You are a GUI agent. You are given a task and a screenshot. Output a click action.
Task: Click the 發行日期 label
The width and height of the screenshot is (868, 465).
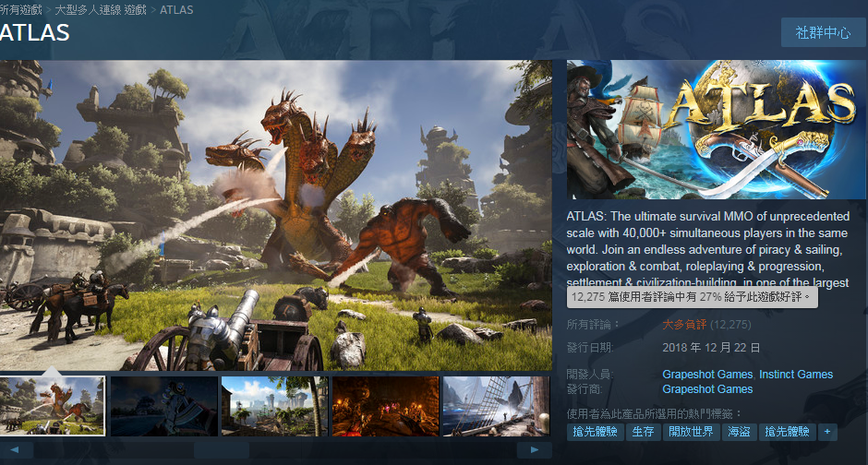pos(590,348)
